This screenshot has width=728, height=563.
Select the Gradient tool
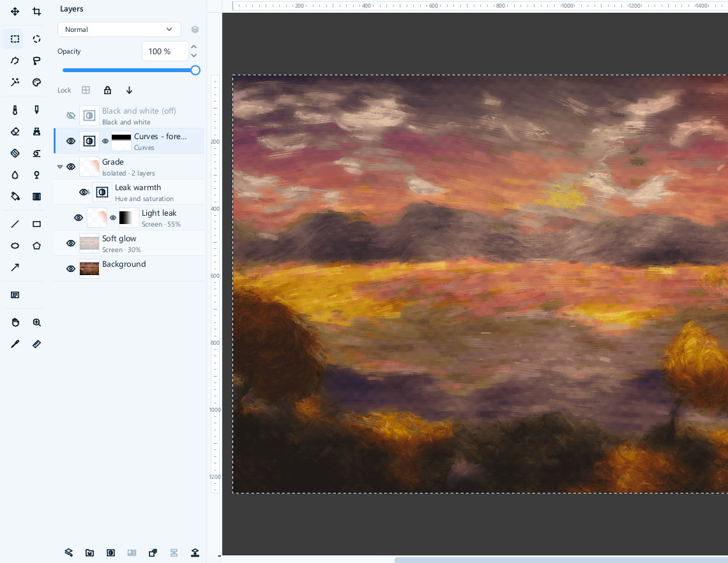(x=36, y=197)
